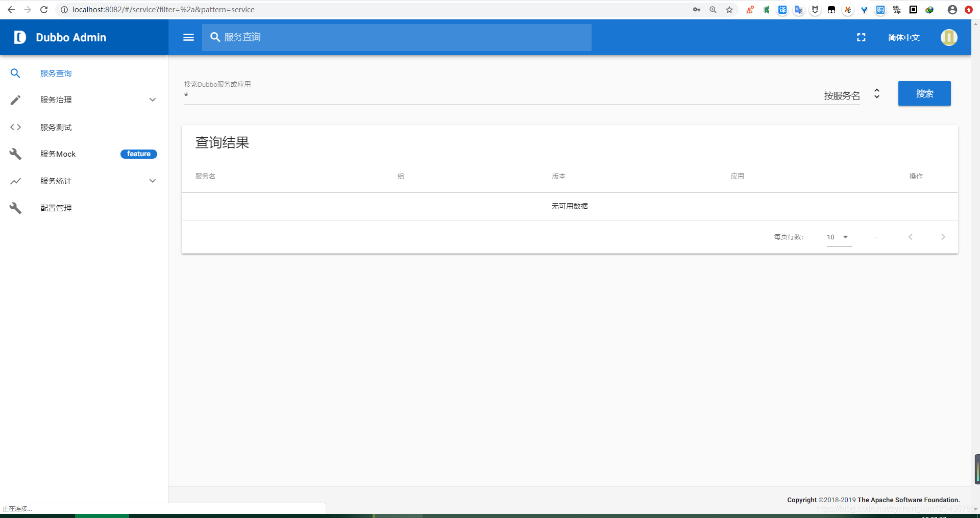Expand the 服务治理 submenu chevron
This screenshot has width=980, height=518.
[x=153, y=100]
